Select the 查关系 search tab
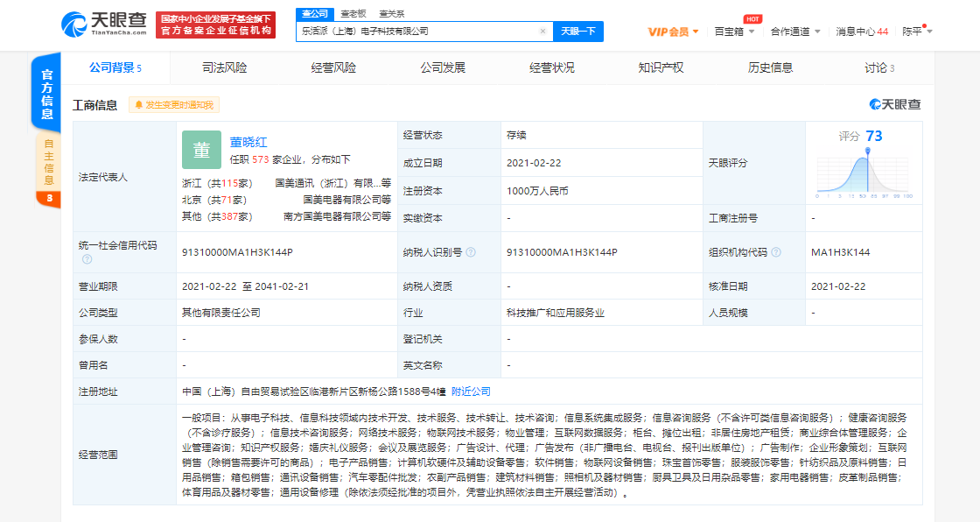 click(x=392, y=14)
